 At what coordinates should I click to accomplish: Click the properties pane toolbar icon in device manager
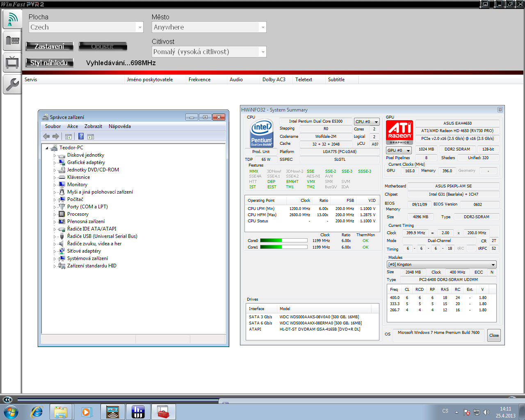(x=91, y=136)
